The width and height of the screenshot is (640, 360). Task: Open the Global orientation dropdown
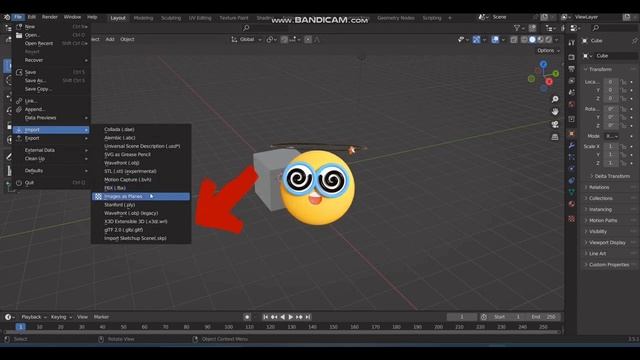[247, 40]
